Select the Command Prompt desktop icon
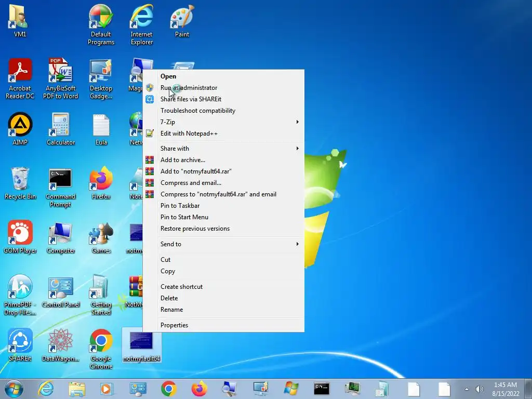 [x=60, y=187]
